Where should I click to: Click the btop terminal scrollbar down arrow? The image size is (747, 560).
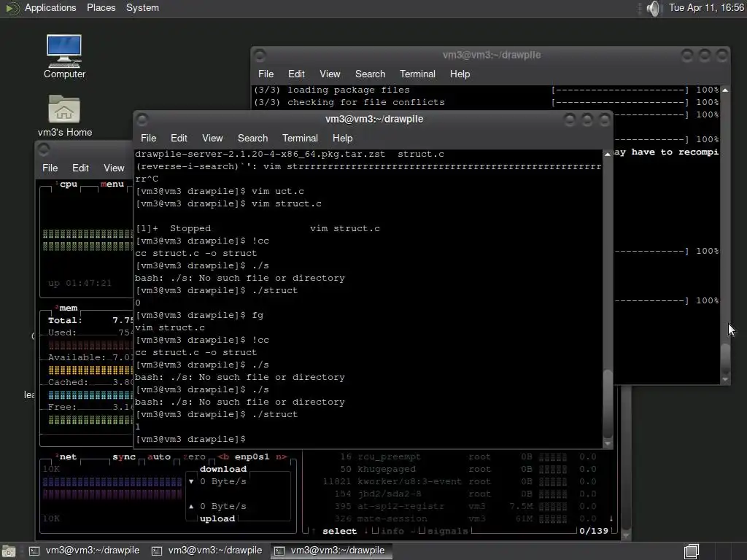(x=626, y=535)
